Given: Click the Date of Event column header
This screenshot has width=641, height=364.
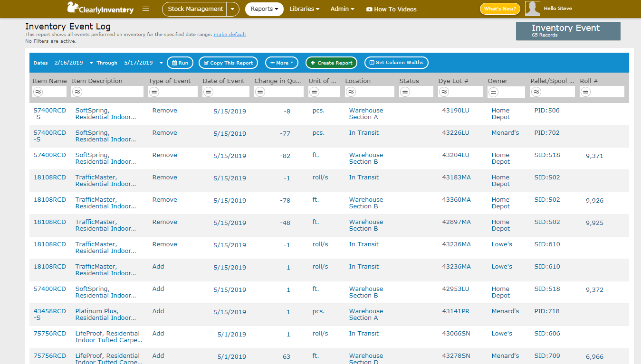Looking at the screenshot, I should pos(224,81).
